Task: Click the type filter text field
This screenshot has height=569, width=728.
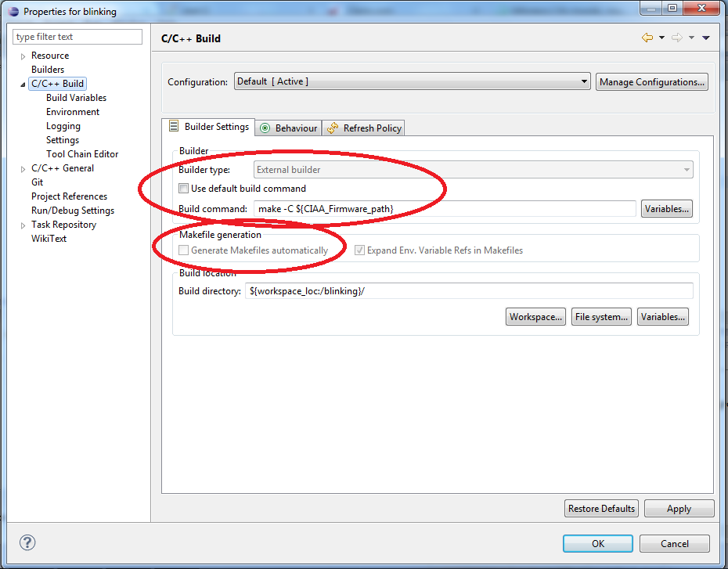Action: click(x=77, y=37)
